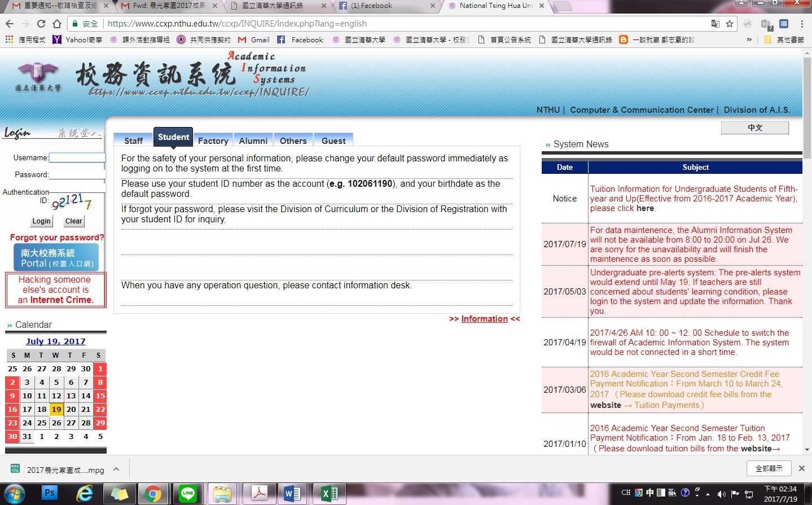Expand options for the downloaded mpg file
812x505 pixels.
tap(116, 469)
